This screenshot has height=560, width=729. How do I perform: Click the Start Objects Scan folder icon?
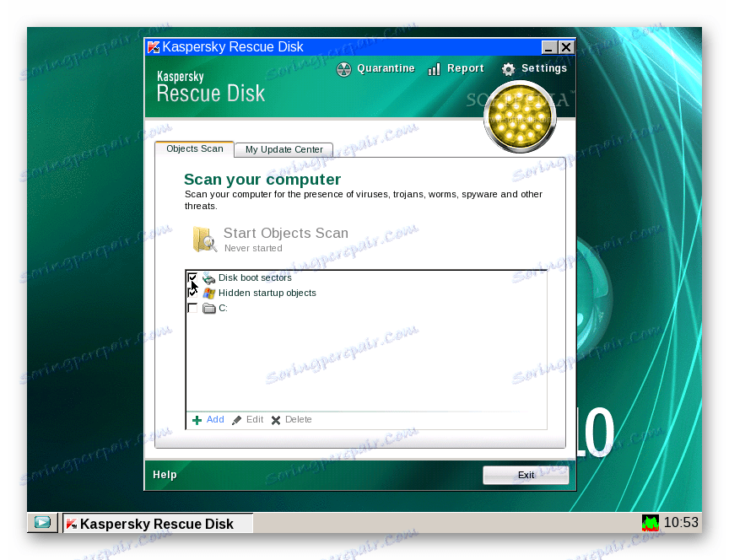(204, 239)
